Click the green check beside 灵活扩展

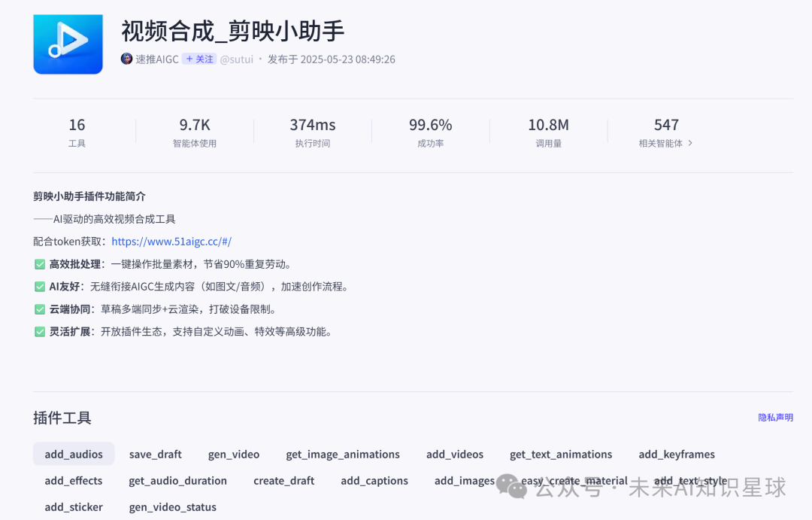point(40,332)
